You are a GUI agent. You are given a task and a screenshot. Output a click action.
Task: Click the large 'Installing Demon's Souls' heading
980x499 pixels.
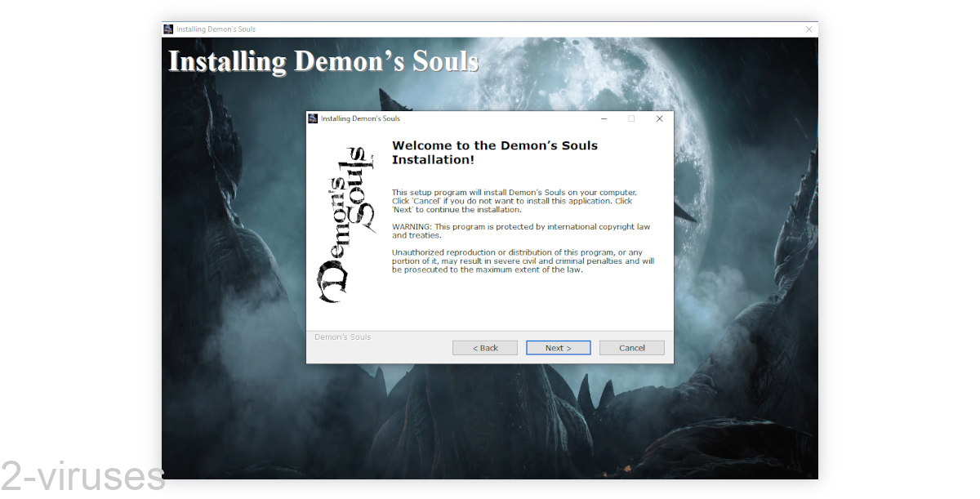coord(323,61)
